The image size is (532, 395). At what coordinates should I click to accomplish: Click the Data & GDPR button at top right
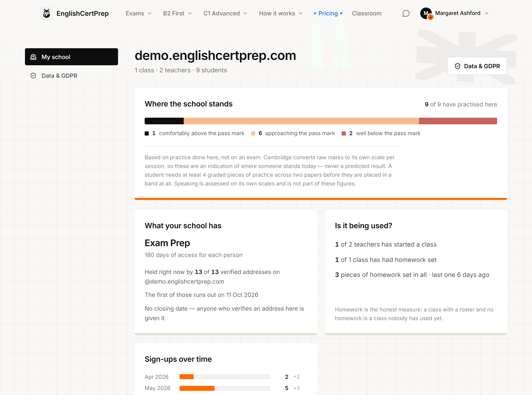click(477, 66)
